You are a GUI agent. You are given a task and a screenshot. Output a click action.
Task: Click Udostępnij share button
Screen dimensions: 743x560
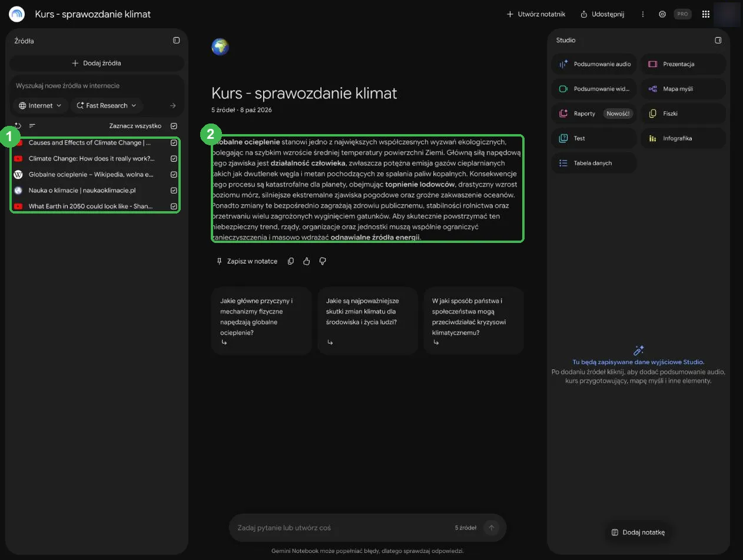(x=602, y=14)
